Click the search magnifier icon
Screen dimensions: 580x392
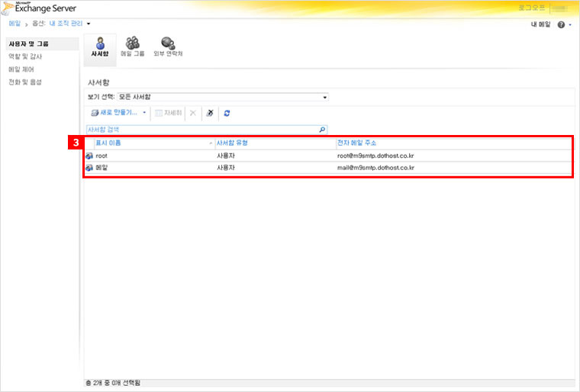[322, 130]
